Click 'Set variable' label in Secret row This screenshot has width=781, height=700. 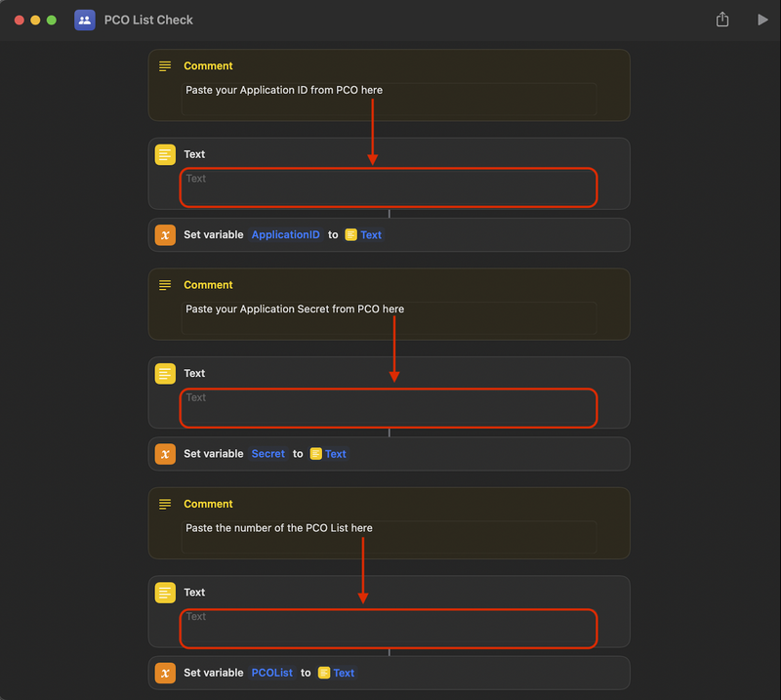[x=213, y=454]
